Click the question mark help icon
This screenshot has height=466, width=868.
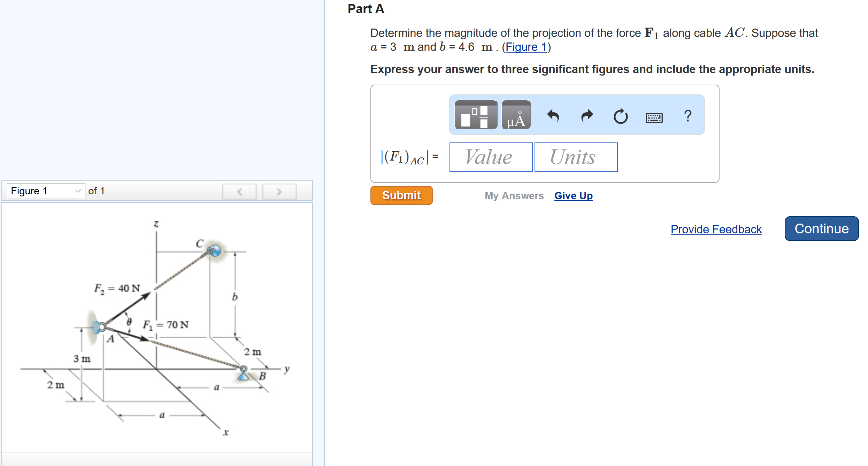tap(688, 116)
